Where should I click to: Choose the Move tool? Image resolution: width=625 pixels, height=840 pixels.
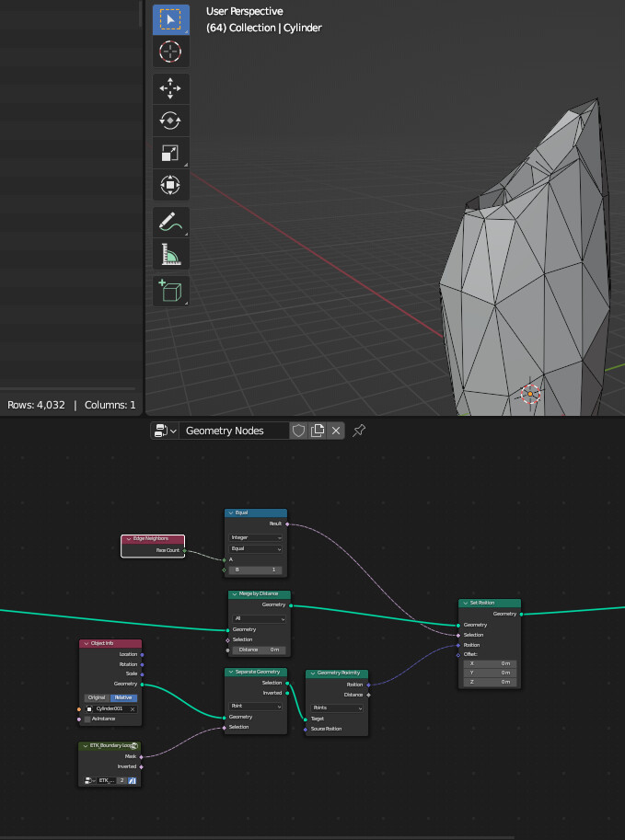click(x=170, y=88)
